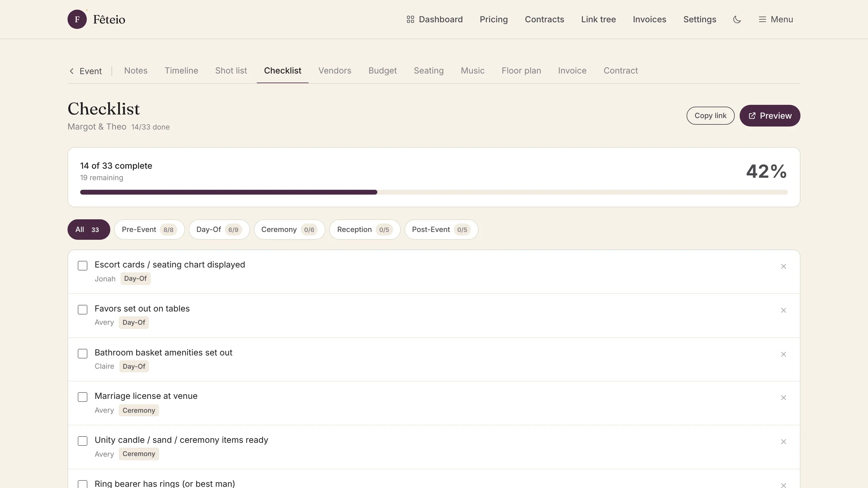Open the Shot list tab

click(231, 70)
